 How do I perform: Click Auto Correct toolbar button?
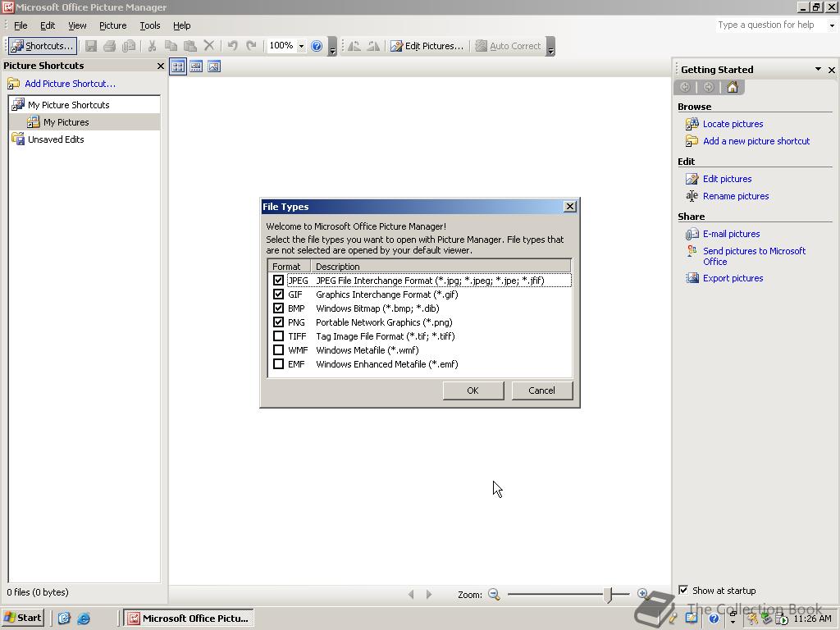tap(509, 46)
